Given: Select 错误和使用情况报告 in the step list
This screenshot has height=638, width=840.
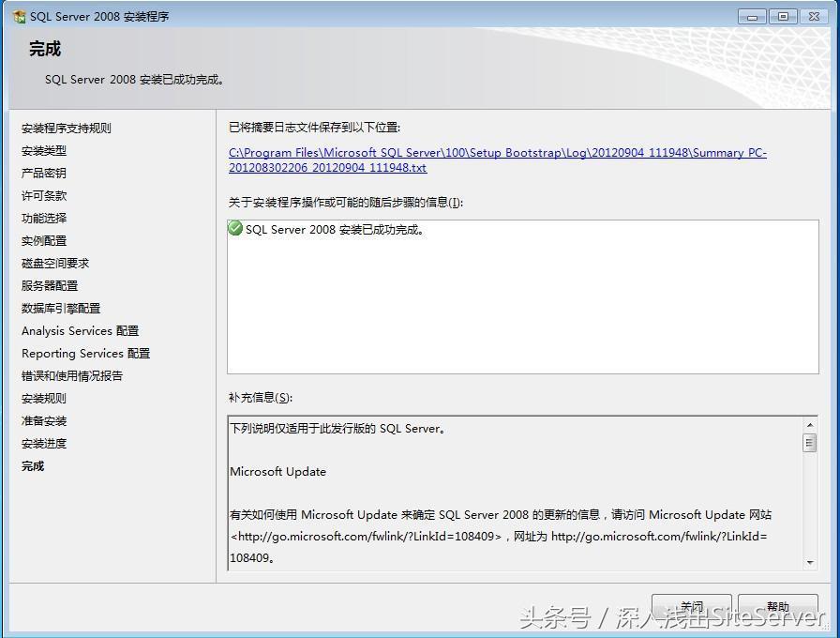Looking at the screenshot, I should pyautogui.click(x=72, y=376).
